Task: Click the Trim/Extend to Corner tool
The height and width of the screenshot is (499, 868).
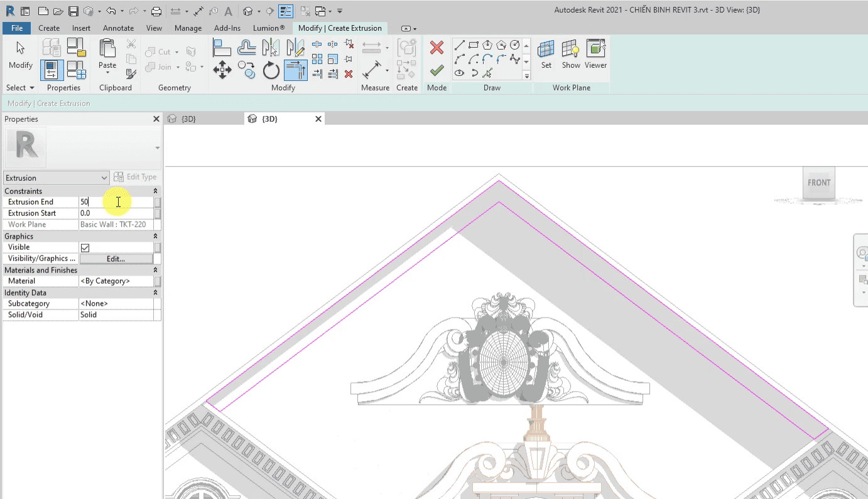Action: point(296,70)
